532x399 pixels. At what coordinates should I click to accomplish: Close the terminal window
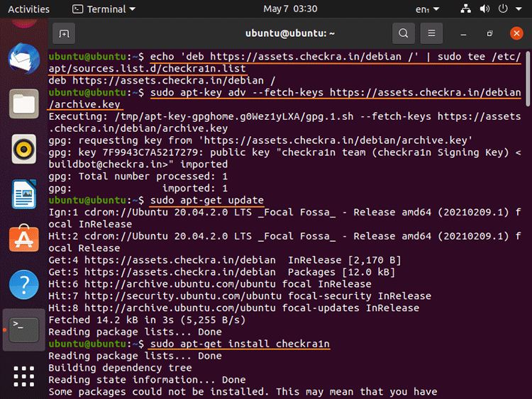[x=516, y=33]
